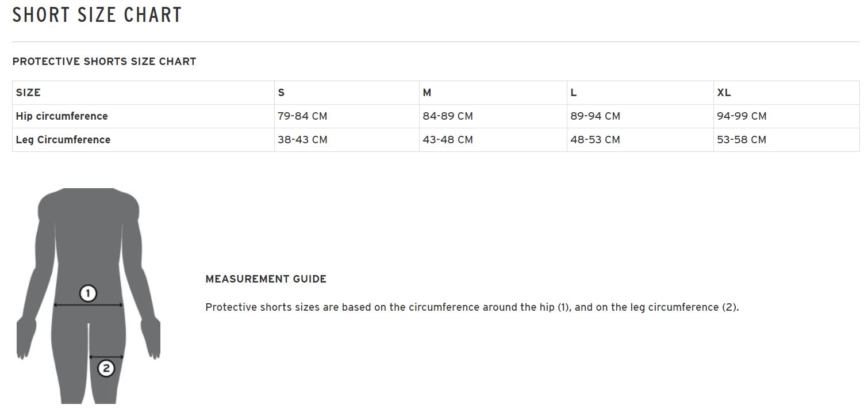Click the 53-58 CM leg cell
The image size is (868, 412).
click(742, 140)
